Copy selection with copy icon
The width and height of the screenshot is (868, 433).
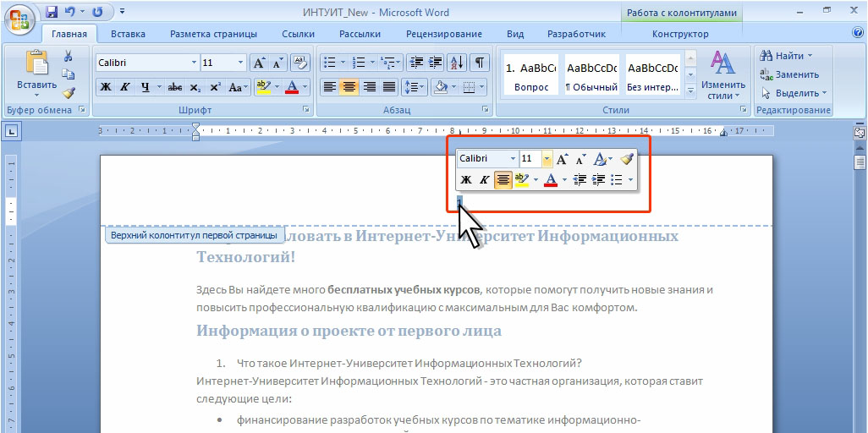coord(68,74)
